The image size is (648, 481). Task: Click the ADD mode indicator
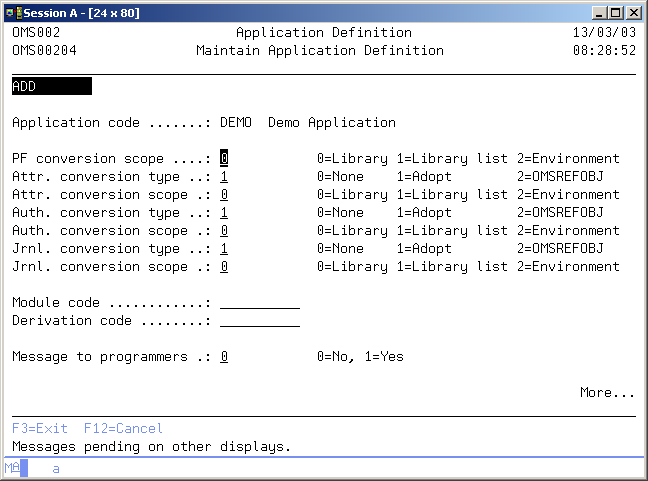[x=51, y=87]
